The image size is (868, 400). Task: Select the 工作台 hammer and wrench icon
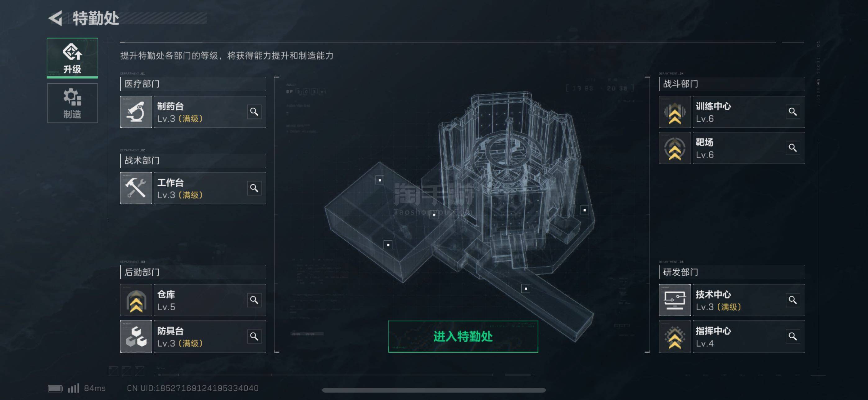click(136, 188)
